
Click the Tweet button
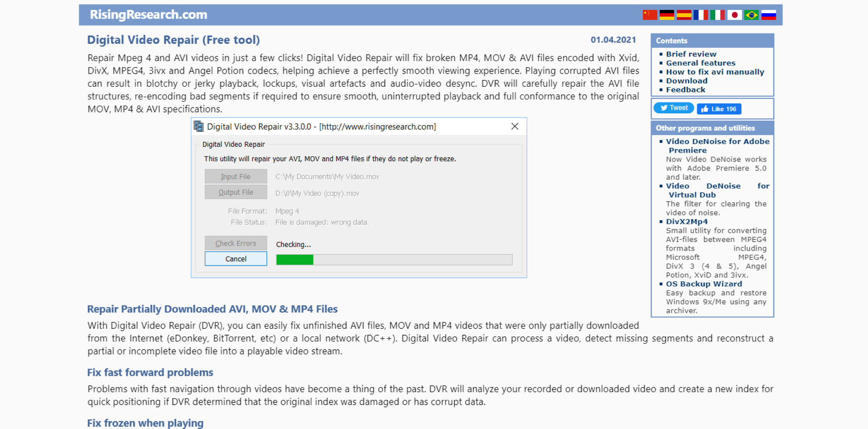tap(674, 108)
